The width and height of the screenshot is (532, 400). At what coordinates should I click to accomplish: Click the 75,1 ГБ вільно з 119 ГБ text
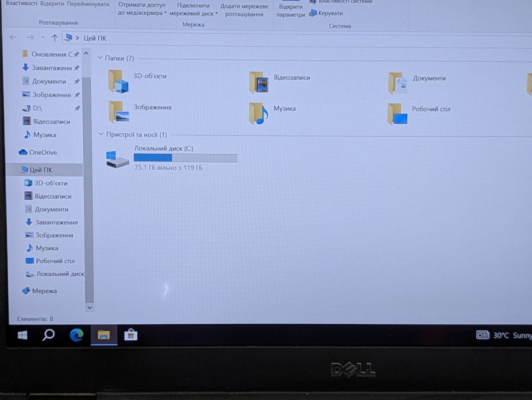click(x=168, y=168)
